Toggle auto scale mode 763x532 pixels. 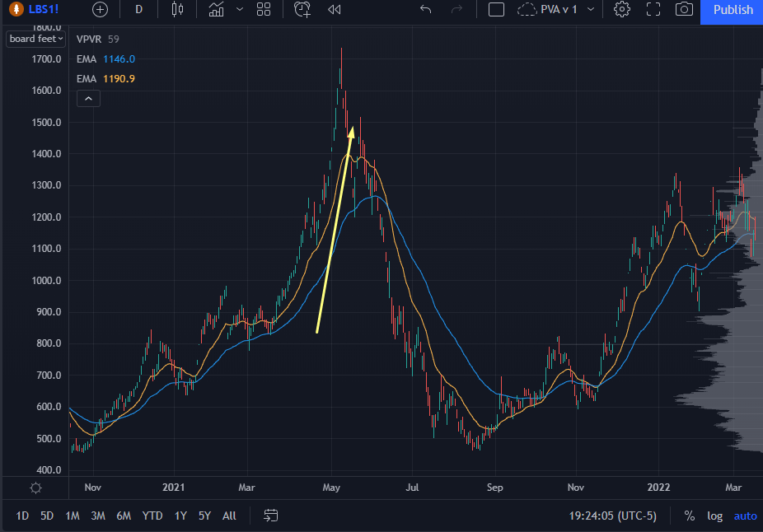tap(745, 516)
